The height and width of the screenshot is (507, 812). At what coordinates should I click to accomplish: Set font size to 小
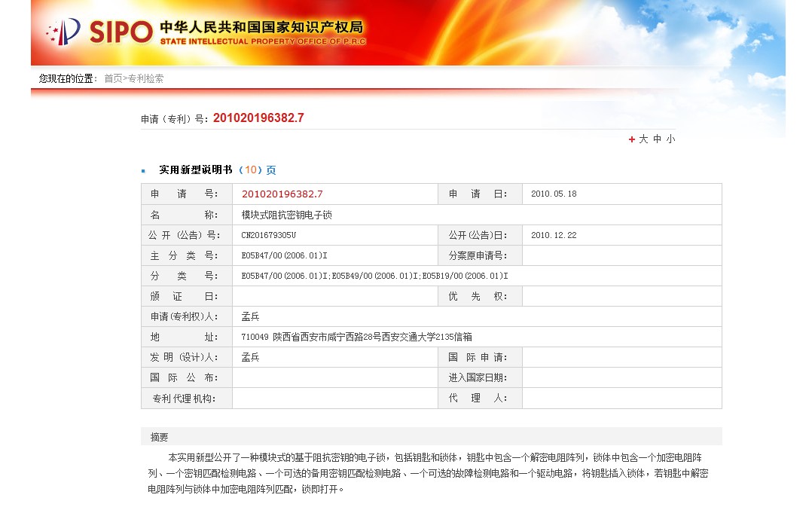(670, 139)
